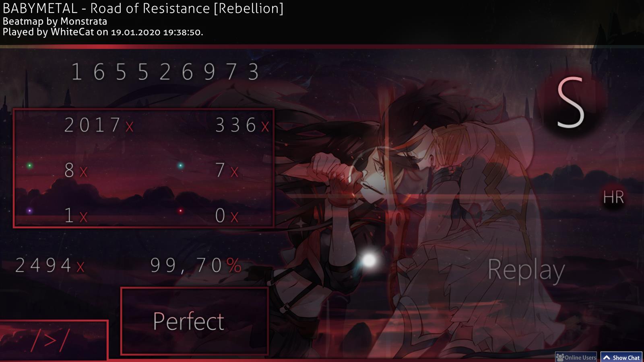Click the glowing white cursor orb
This screenshot has width=644, height=362.
369,260
